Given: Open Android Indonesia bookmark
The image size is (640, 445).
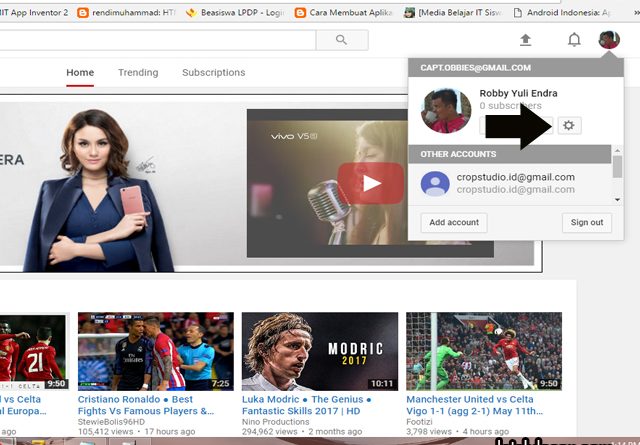Looking at the screenshot, I should (562, 13).
